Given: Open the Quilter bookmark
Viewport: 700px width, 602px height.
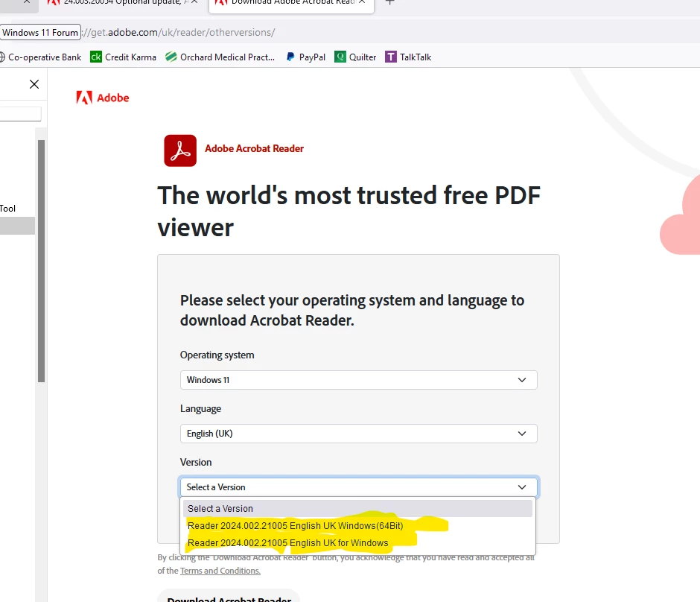Looking at the screenshot, I should [355, 57].
